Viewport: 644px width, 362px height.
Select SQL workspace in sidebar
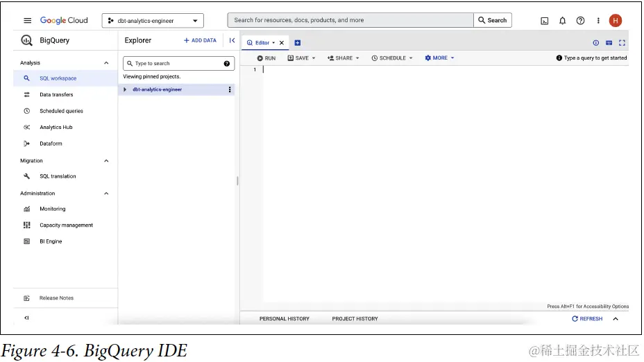65,78
